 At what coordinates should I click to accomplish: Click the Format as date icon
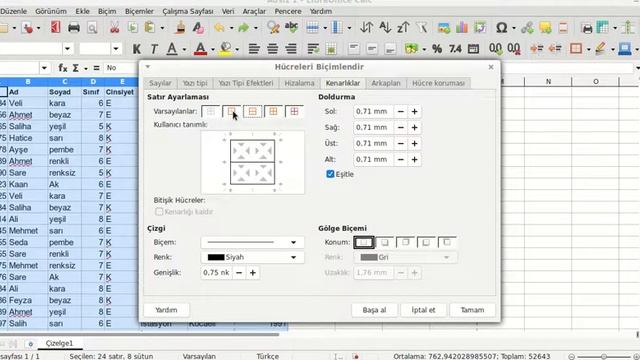[x=473, y=49]
